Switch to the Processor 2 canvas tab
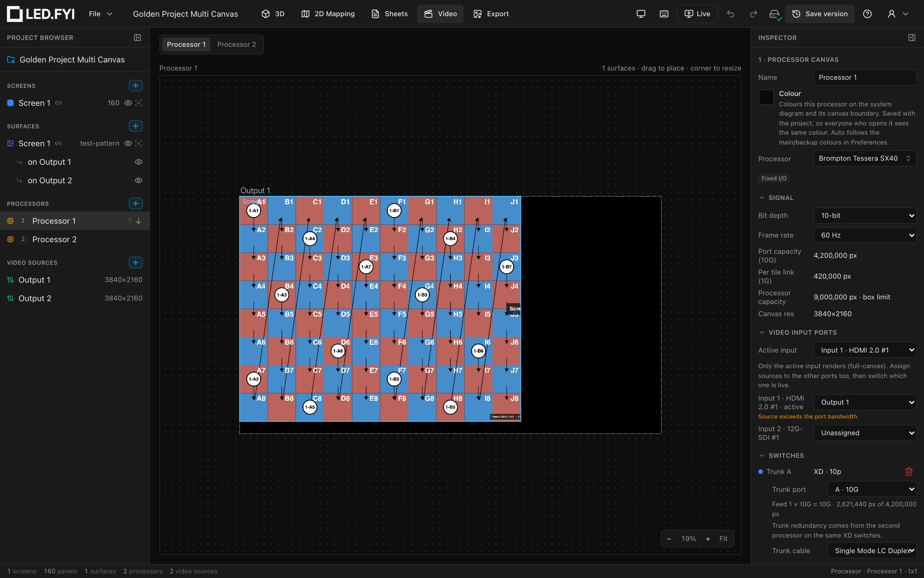 tap(236, 44)
